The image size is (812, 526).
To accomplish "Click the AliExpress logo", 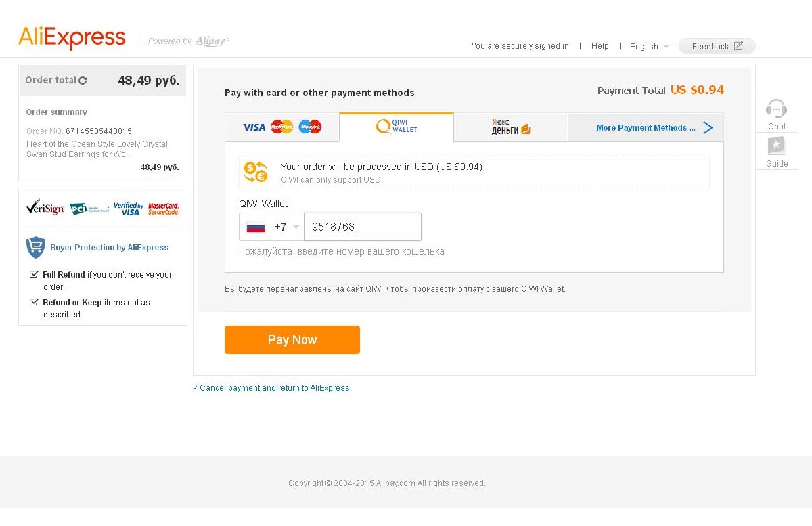I will [72, 38].
